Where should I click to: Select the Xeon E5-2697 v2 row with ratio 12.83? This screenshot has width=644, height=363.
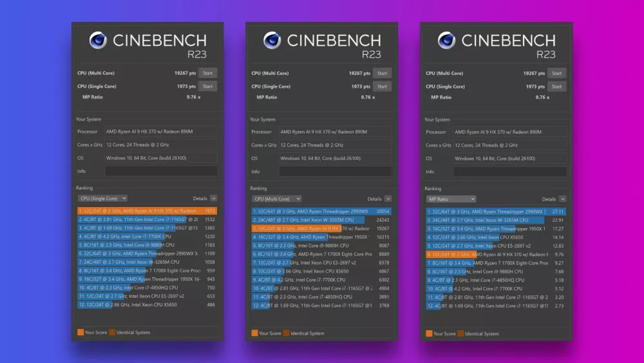tap(496, 246)
